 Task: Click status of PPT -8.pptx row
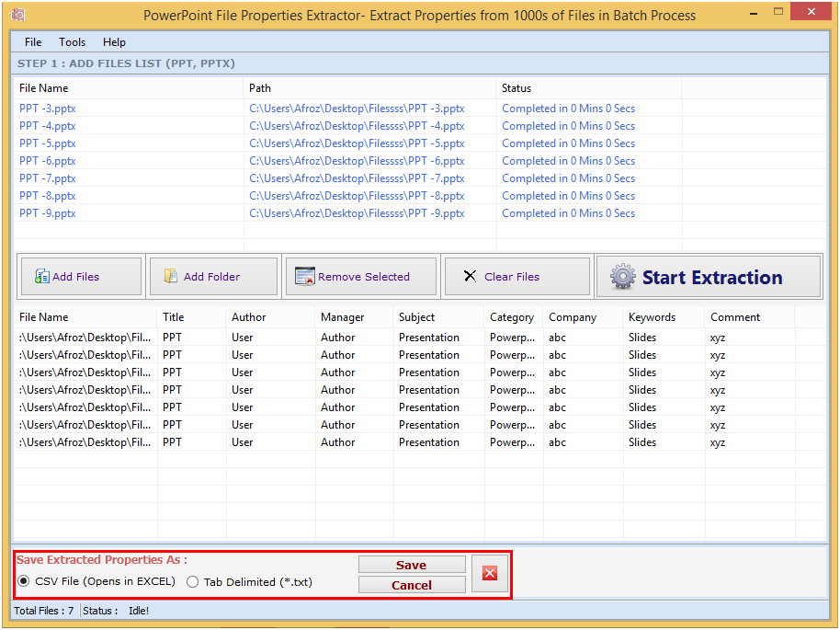(568, 196)
